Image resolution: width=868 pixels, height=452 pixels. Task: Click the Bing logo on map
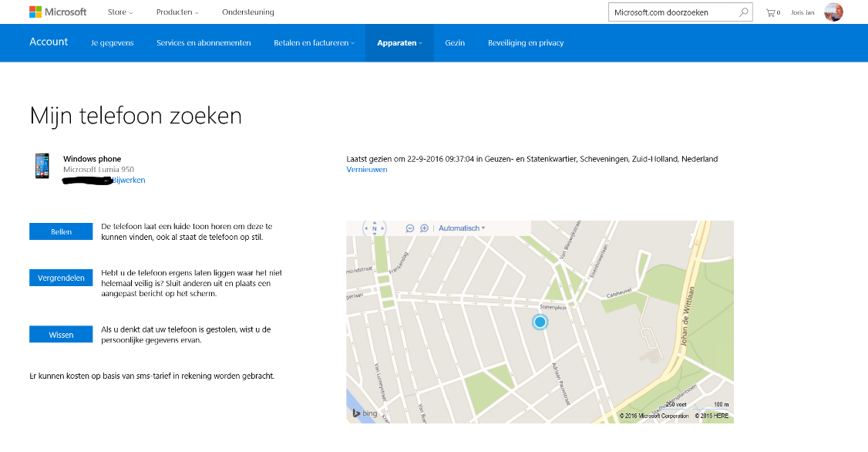(x=365, y=413)
